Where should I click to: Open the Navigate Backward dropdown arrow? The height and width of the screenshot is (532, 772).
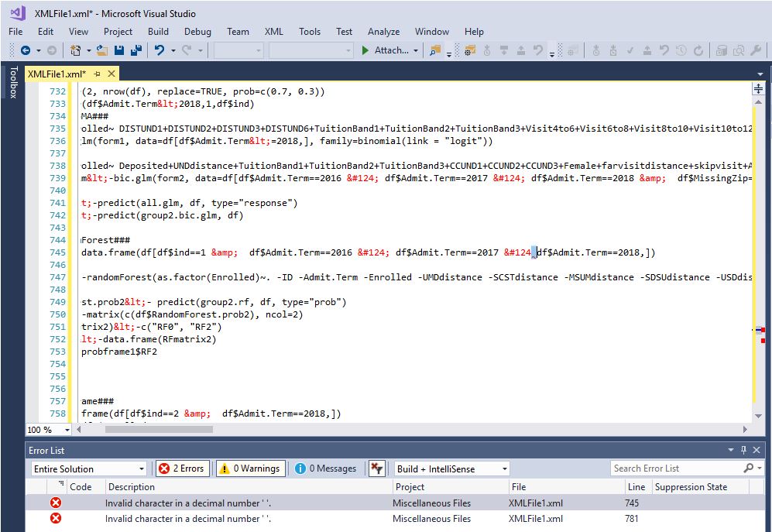tap(39, 50)
